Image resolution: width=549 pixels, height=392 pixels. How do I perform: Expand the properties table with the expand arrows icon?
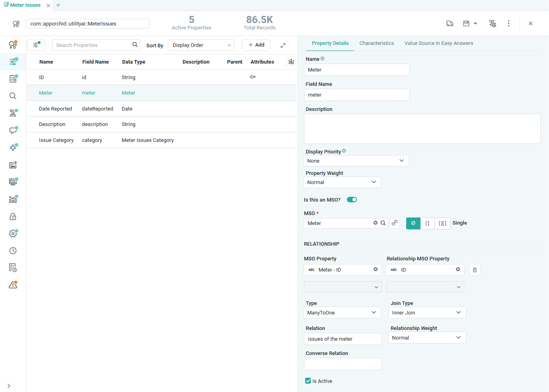pyautogui.click(x=283, y=45)
